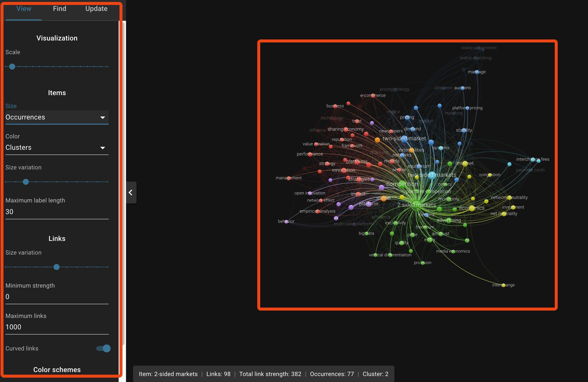Click the Links Size variation slider handle
Screen dimensions: 588x382
[57, 267]
